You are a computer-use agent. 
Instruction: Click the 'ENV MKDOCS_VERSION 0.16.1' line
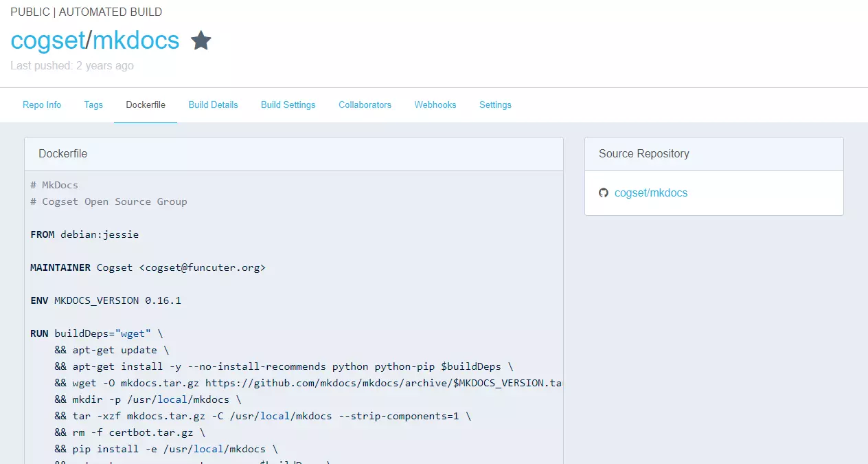(x=106, y=300)
